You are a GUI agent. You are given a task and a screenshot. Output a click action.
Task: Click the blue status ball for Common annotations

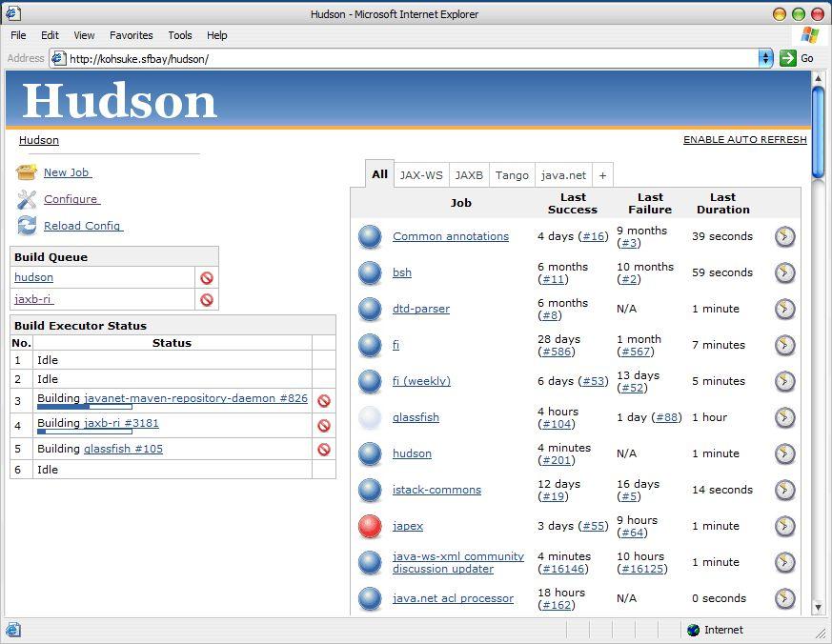point(370,236)
